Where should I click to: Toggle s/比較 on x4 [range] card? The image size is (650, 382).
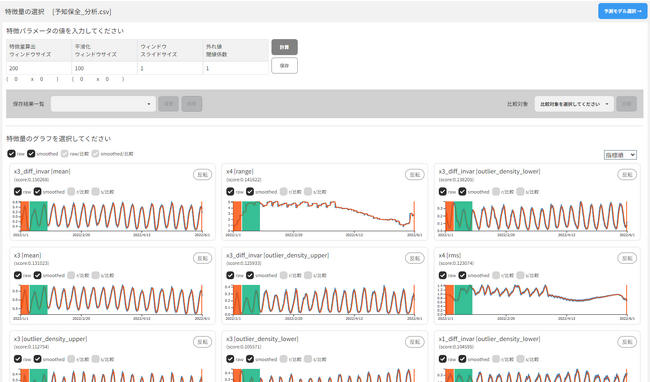pyautogui.click(x=308, y=191)
